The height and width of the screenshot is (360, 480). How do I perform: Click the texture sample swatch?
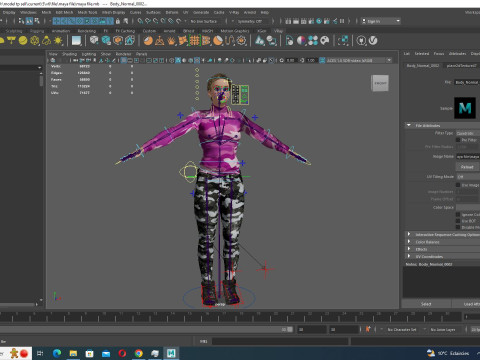coord(465,108)
